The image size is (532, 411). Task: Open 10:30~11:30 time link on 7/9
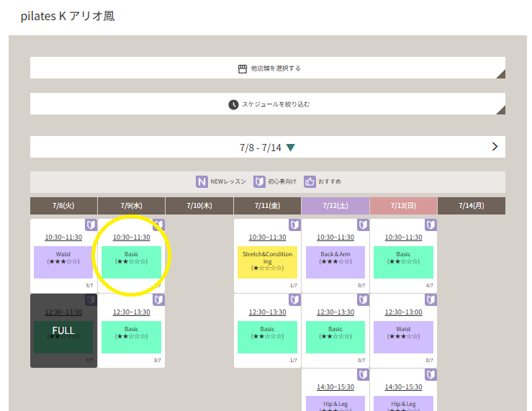point(131,238)
